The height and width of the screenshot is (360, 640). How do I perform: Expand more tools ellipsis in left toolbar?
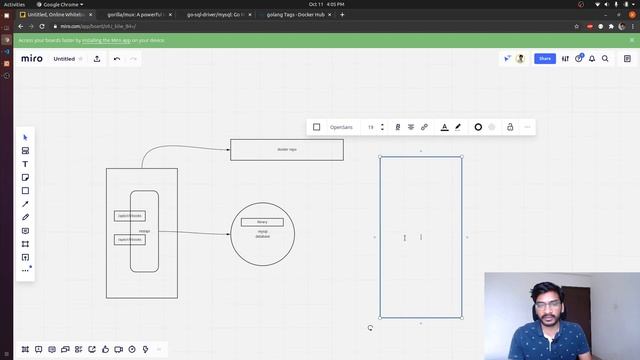pyautogui.click(x=25, y=270)
